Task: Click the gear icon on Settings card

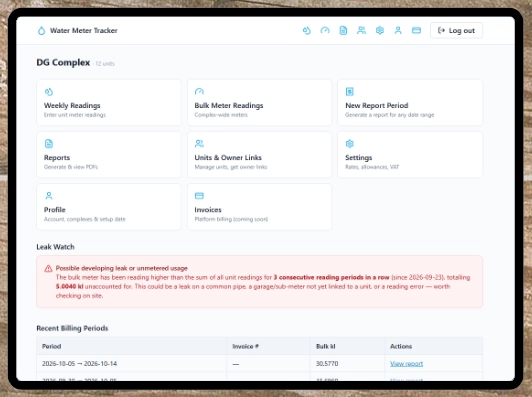Action: [349, 144]
